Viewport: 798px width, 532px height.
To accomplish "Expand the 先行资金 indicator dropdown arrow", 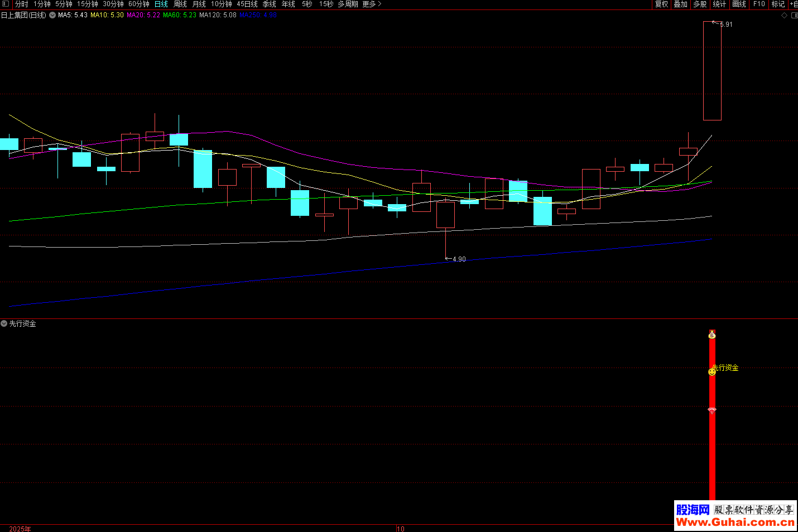I will [x=4, y=323].
